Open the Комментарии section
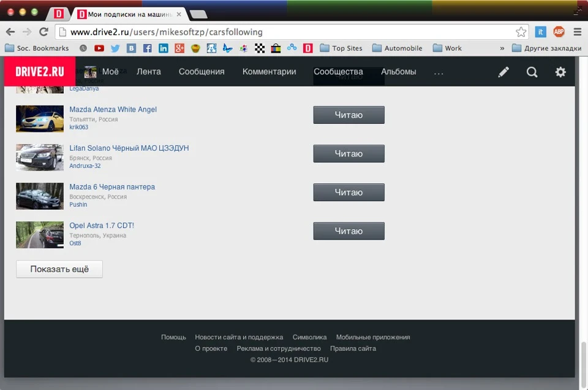The height and width of the screenshot is (390, 588). pos(269,71)
